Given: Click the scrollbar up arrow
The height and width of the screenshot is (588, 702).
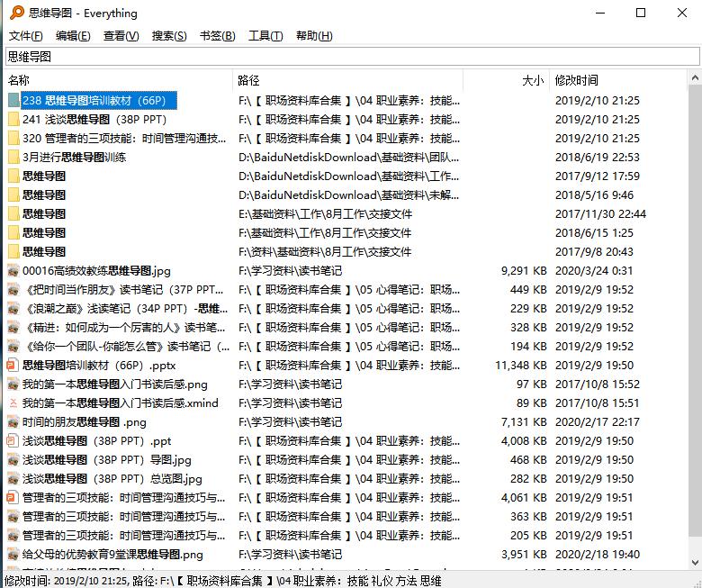Looking at the screenshot, I should (x=695, y=78).
